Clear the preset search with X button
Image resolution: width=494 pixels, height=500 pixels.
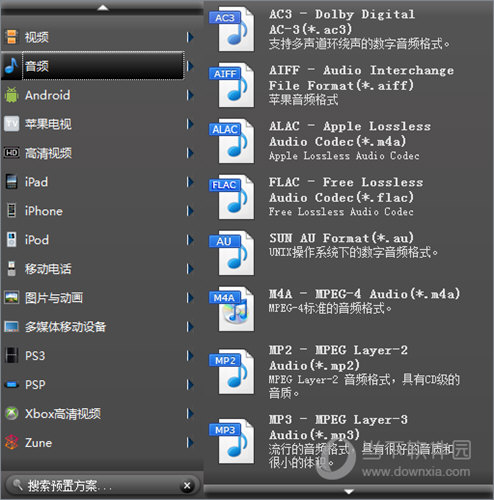pyautogui.click(x=187, y=486)
